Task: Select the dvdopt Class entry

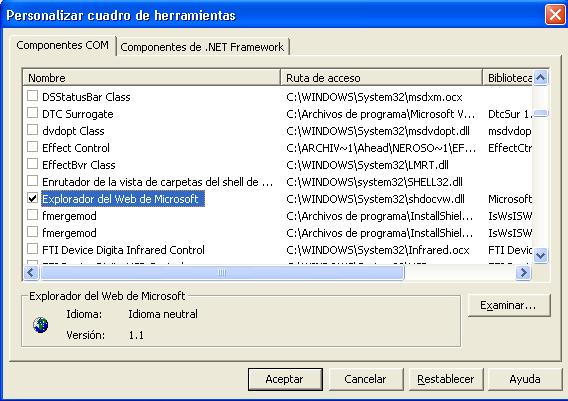Action: click(73, 131)
